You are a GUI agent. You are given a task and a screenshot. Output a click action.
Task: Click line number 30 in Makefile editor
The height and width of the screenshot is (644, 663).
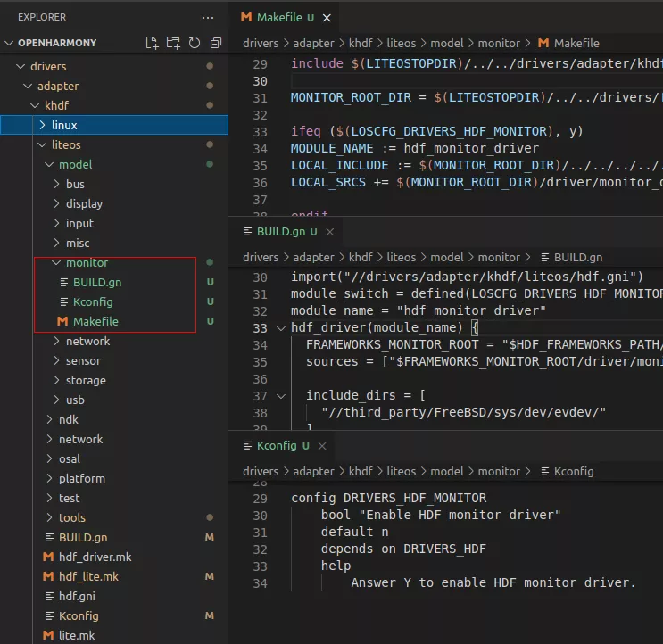pos(260,81)
